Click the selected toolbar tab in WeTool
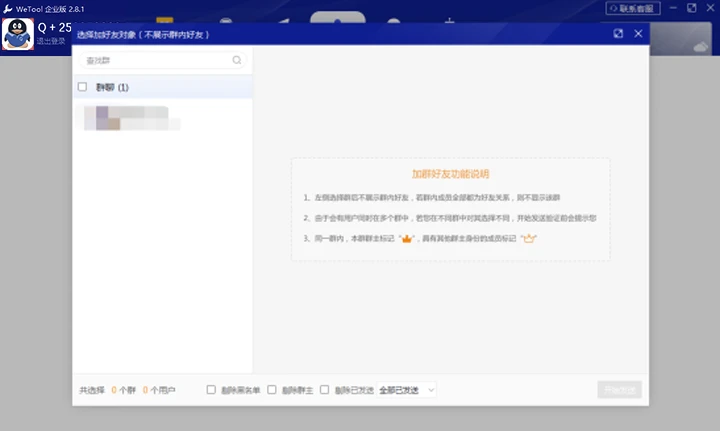Image resolution: width=720 pixels, height=433 pixels. coord(338,17)
